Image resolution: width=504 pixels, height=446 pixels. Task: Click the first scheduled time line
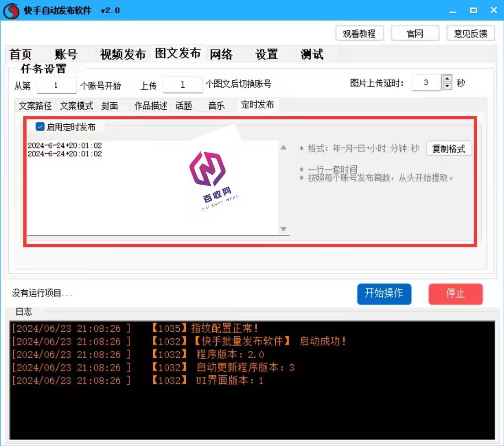pyautogui.click(x=65, y=145)
